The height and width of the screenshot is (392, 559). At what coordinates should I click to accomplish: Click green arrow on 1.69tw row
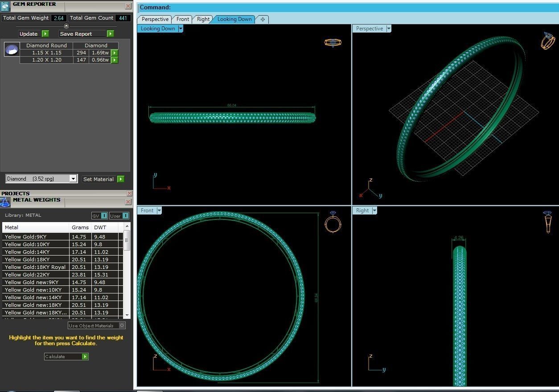114,53
